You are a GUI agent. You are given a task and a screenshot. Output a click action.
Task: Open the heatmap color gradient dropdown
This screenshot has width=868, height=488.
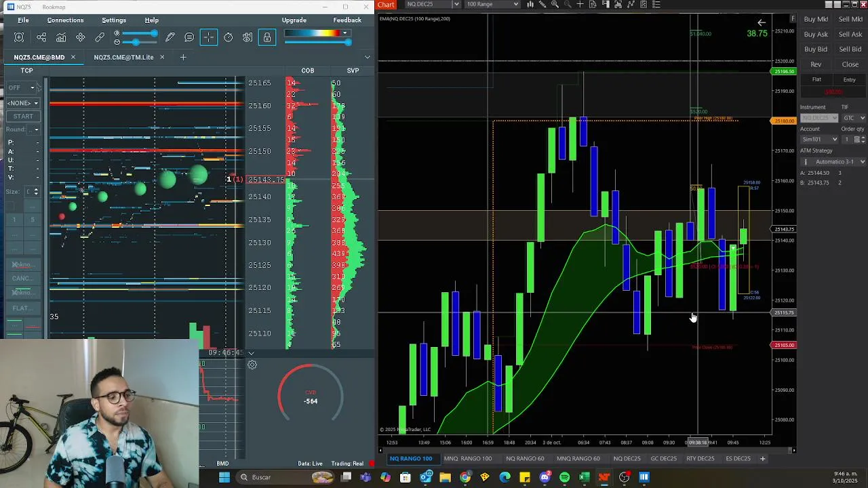344,33
